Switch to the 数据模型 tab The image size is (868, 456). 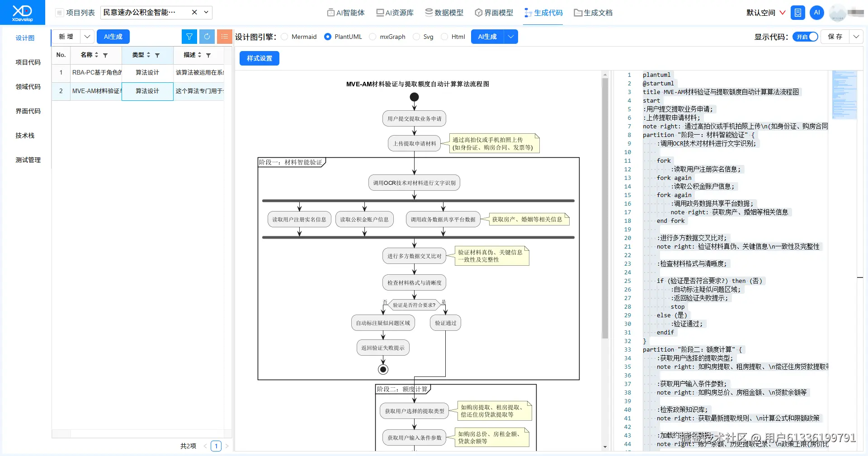444,13
